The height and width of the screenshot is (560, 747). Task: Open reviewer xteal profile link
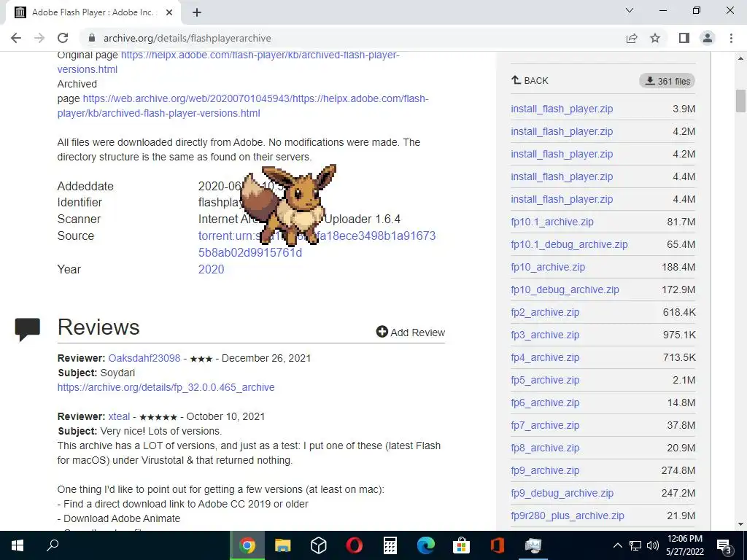[119, 416]
